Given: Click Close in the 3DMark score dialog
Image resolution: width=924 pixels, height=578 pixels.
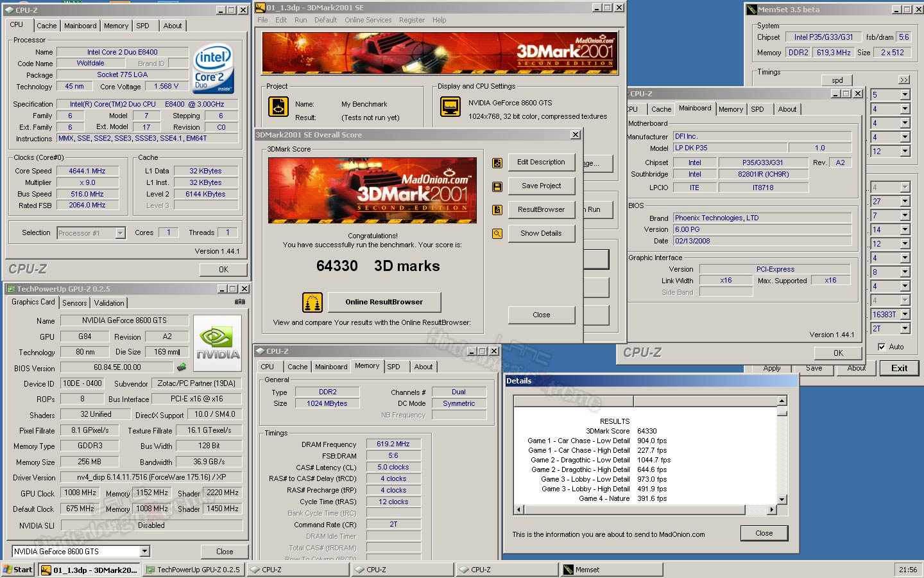Looking at the screenshot, I should [x=541, y=315].
